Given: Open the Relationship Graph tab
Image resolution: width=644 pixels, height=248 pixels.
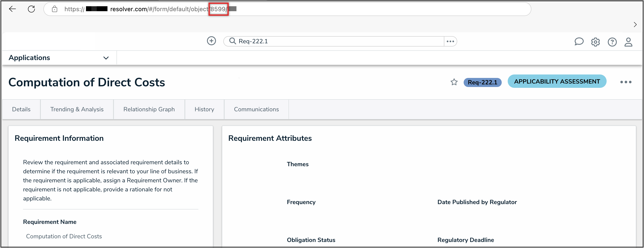Looking at the screenshot, I should [149, 109].
